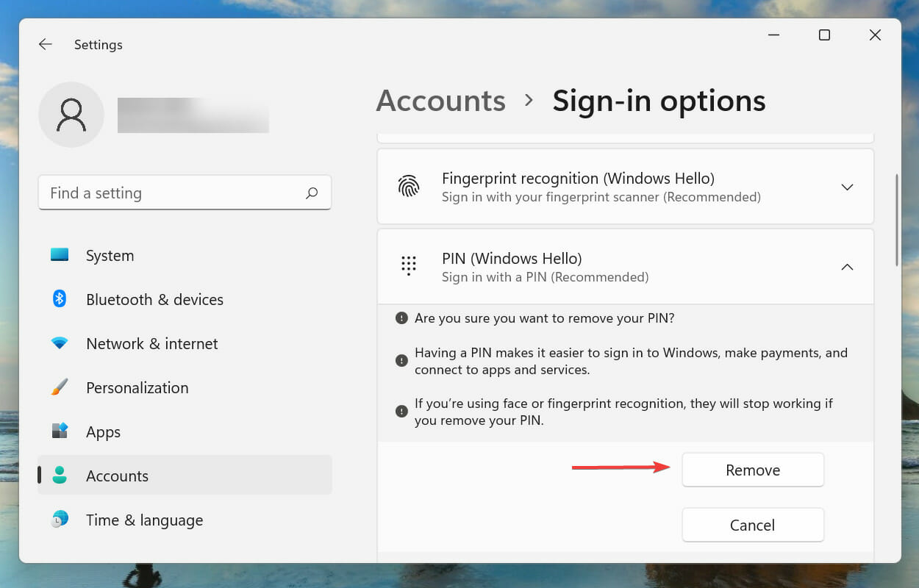Click the Time & language globe icon
The image size is (919, 588).
[x=60, y=520]
